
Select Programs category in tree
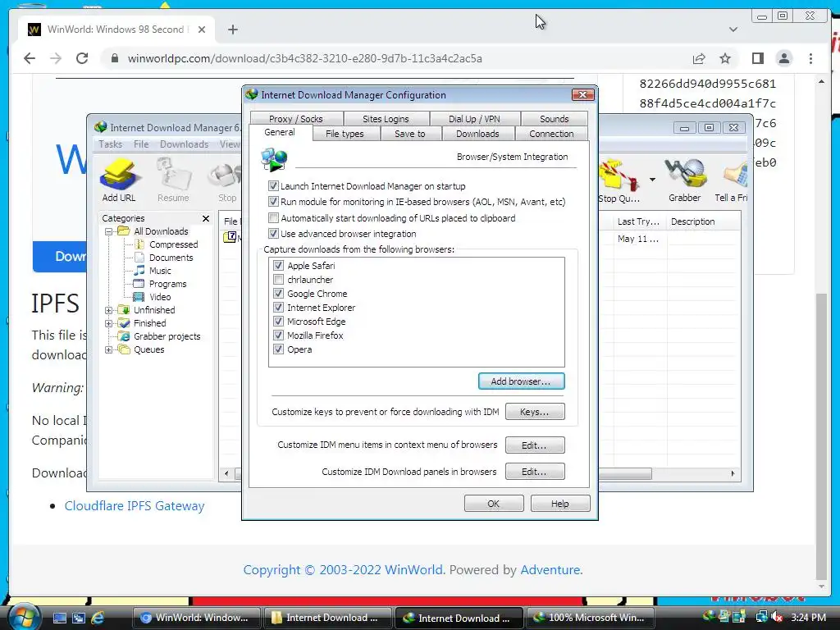click(x=167, y=284)
